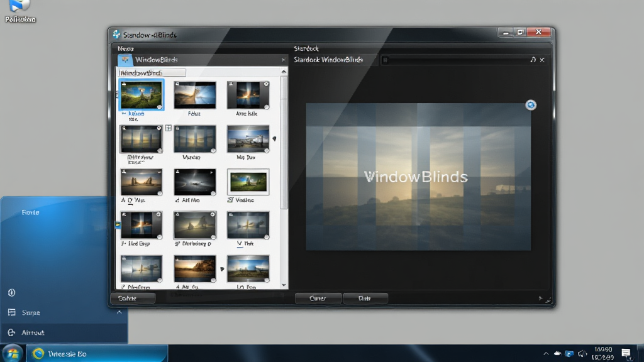This screenshot has height=362, width=644.
Task: Click the pin marker right of the Mij Dax thumbnail
Action: coord(274,139)
